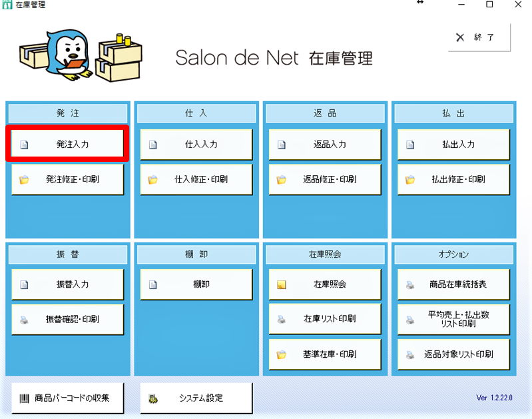Open 払出修正・印刷 button
Viewport: 532px width, 419px height.
coord(453,179)
